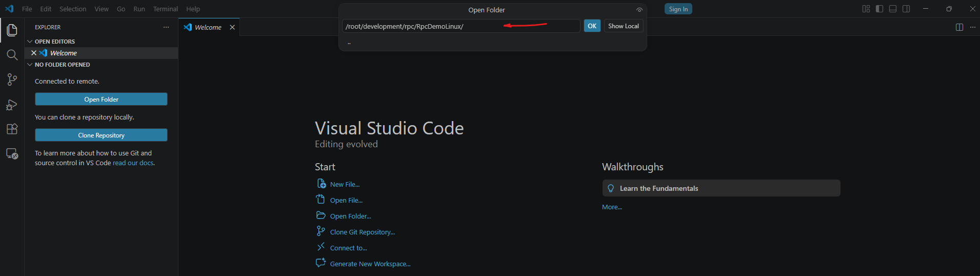Click the New File icon under Start

tap(321, 184)
